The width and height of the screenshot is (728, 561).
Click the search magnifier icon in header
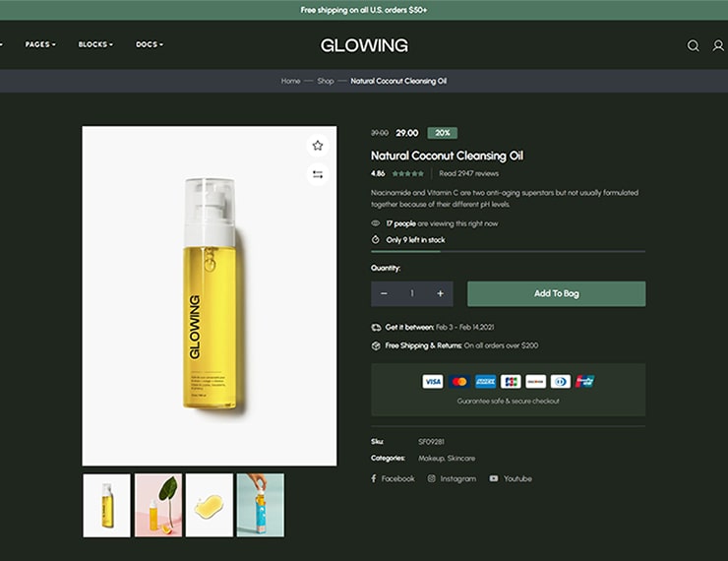click(x=693, y=45)
